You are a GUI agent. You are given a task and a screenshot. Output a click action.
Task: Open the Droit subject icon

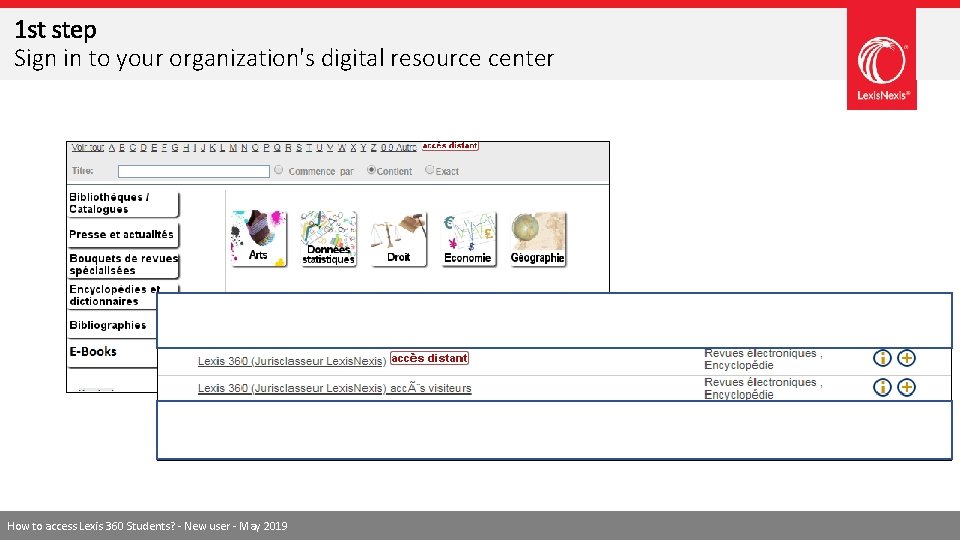[399, 238]
